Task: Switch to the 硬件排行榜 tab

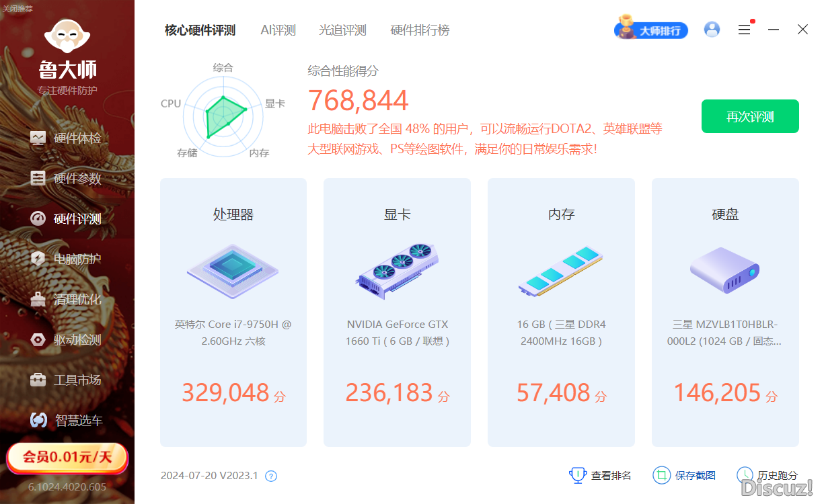Action: tap(420, 30)
